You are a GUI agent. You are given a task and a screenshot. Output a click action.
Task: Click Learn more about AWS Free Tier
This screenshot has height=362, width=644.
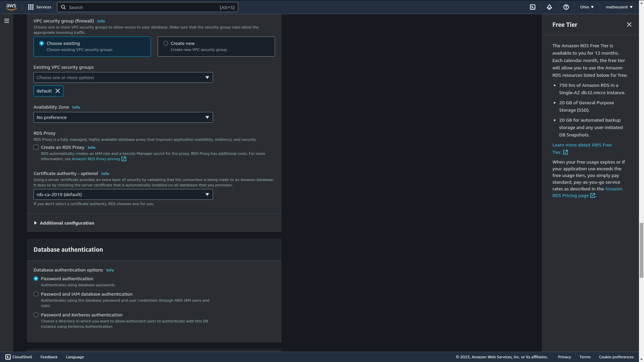click(x=582, y=148)
